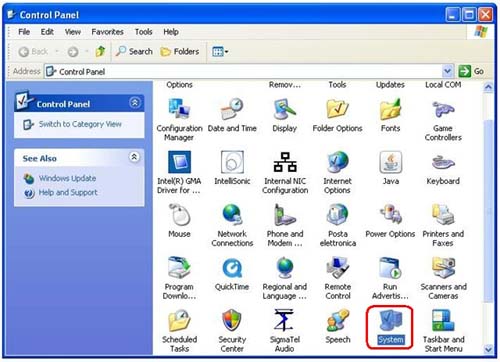Open the address bar dropdown arrow
Viewport: 500px width, 362px height.
(x=447, y=71)
